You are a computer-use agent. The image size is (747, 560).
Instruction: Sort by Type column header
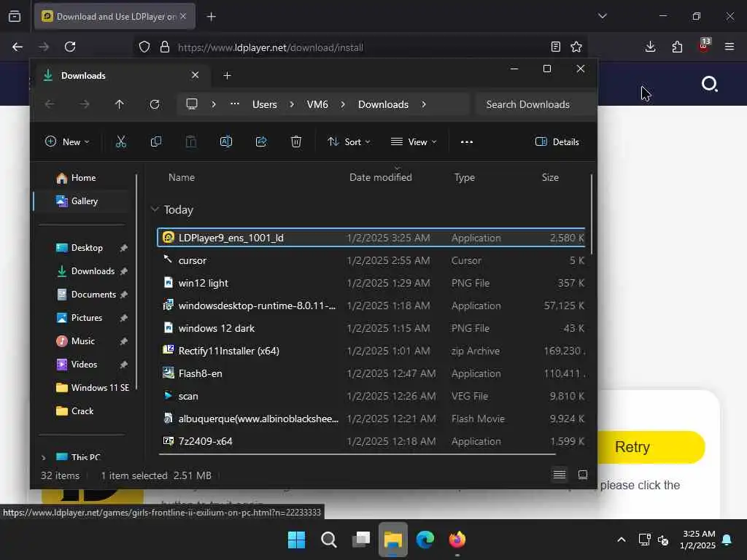[465, 177]
